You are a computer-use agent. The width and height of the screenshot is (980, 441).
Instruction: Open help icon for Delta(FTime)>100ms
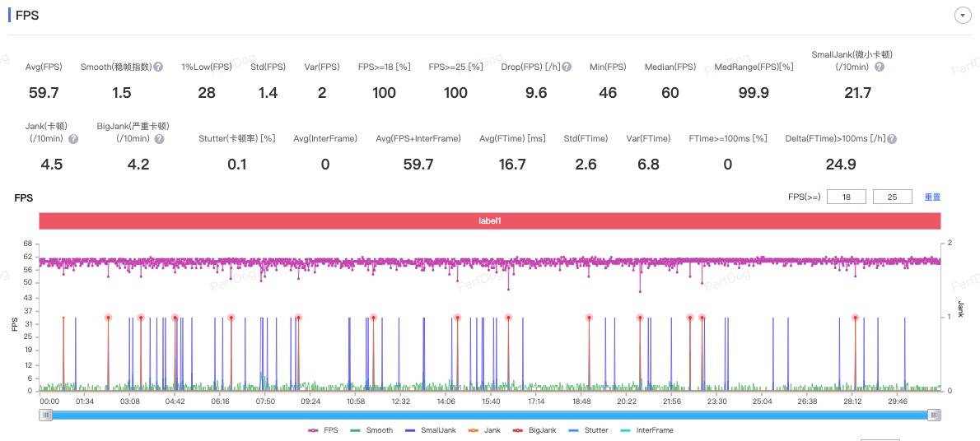click(x=894, y=139)
